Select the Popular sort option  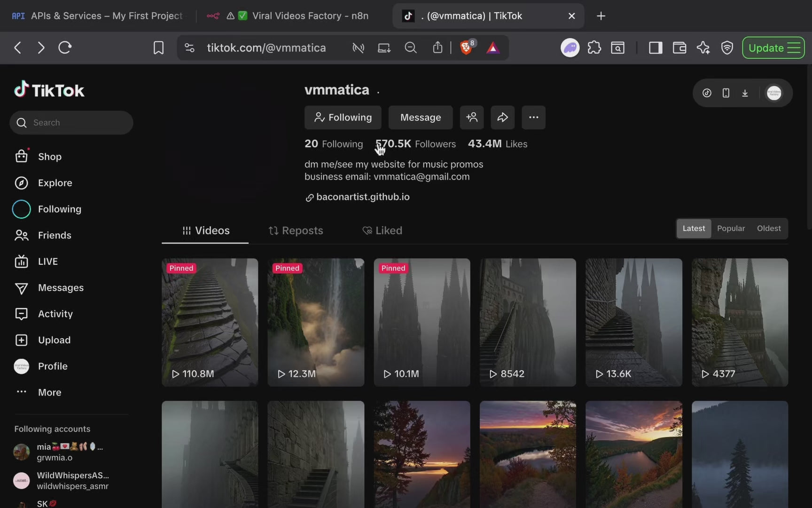tap(731, 229)
